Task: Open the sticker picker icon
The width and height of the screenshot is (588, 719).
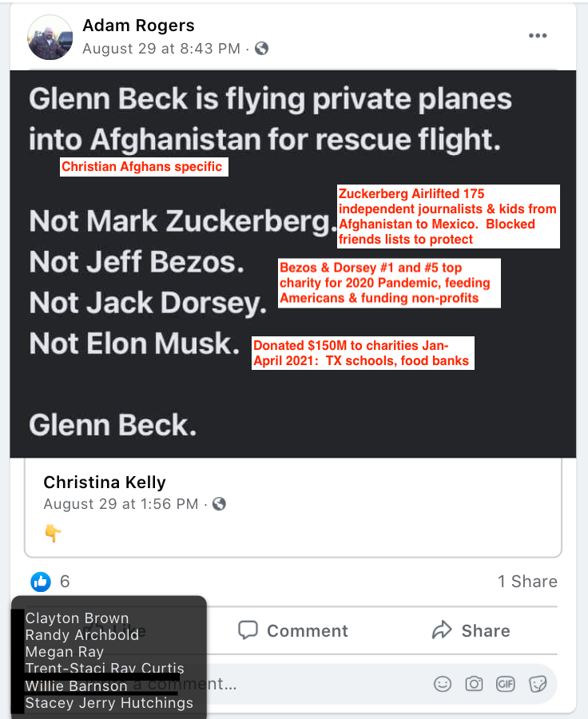Action: pos(538,684)
